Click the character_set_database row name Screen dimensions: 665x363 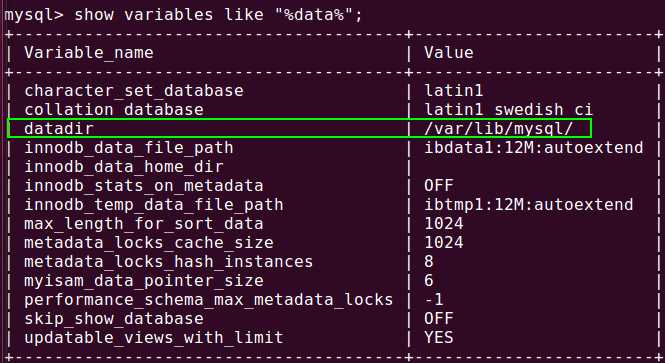(x=134, y=91)
